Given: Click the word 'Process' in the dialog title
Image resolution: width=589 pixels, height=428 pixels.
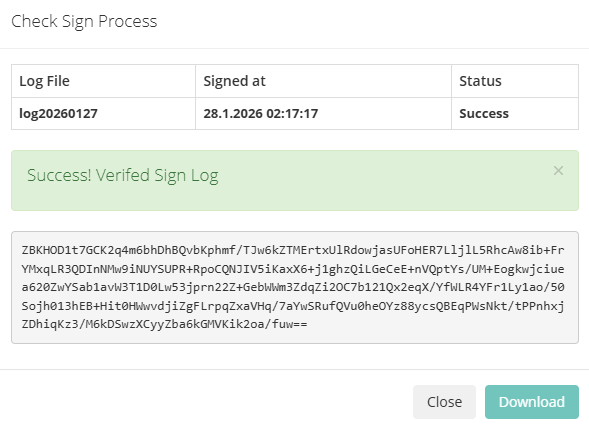Looking at the screenshot, I should tap(128, 21).
